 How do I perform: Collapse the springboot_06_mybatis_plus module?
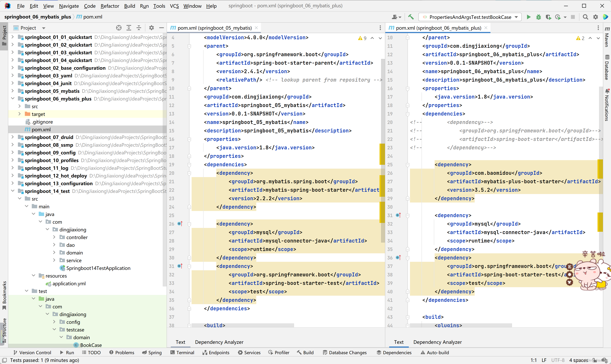13,99
